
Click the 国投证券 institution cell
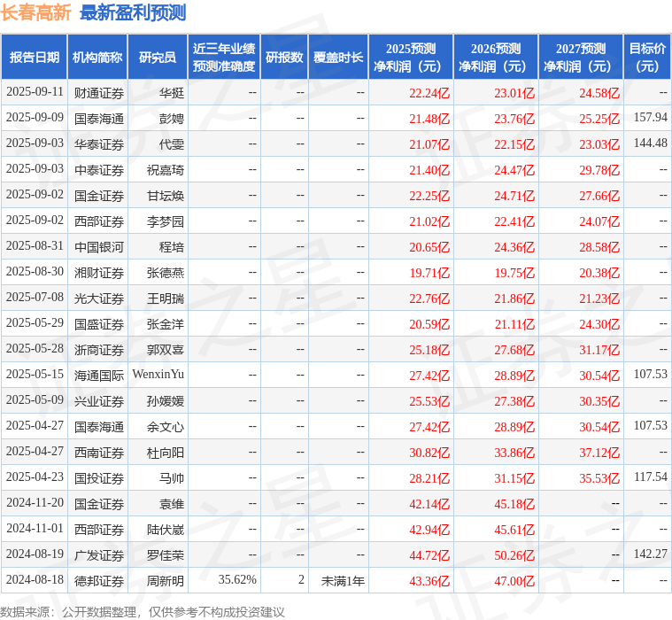[99, 478]
